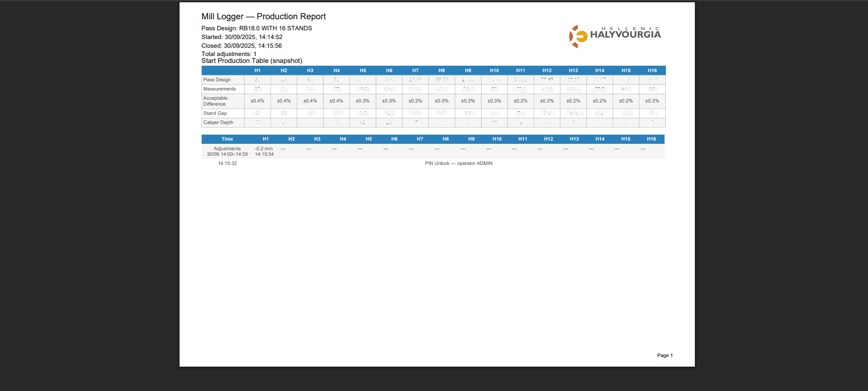Click the Measurements row label
The image size is (868, 391).
(x=220, y=89)
